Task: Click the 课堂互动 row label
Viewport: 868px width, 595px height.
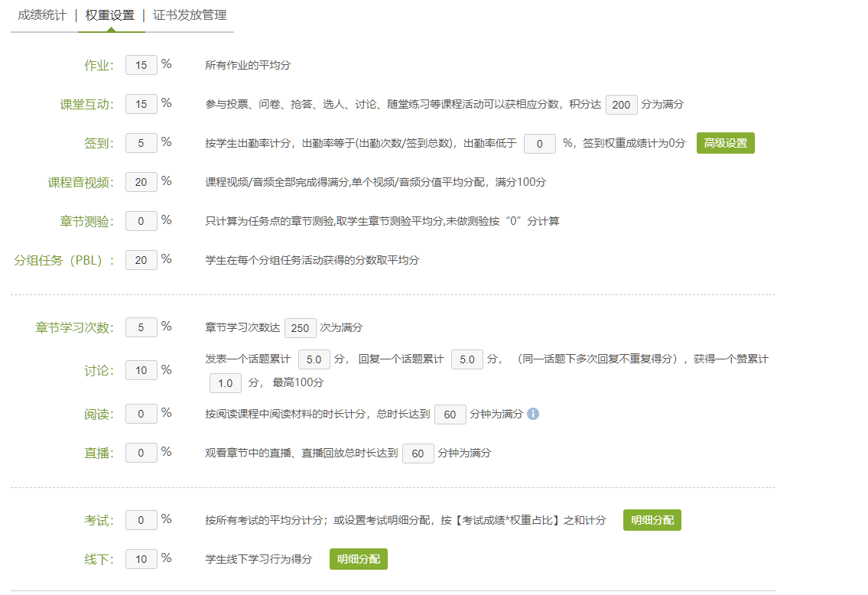Action: [87, 104]
